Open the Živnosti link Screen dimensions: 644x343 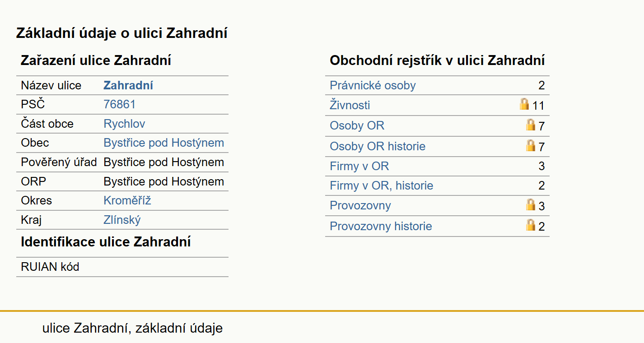350,105
